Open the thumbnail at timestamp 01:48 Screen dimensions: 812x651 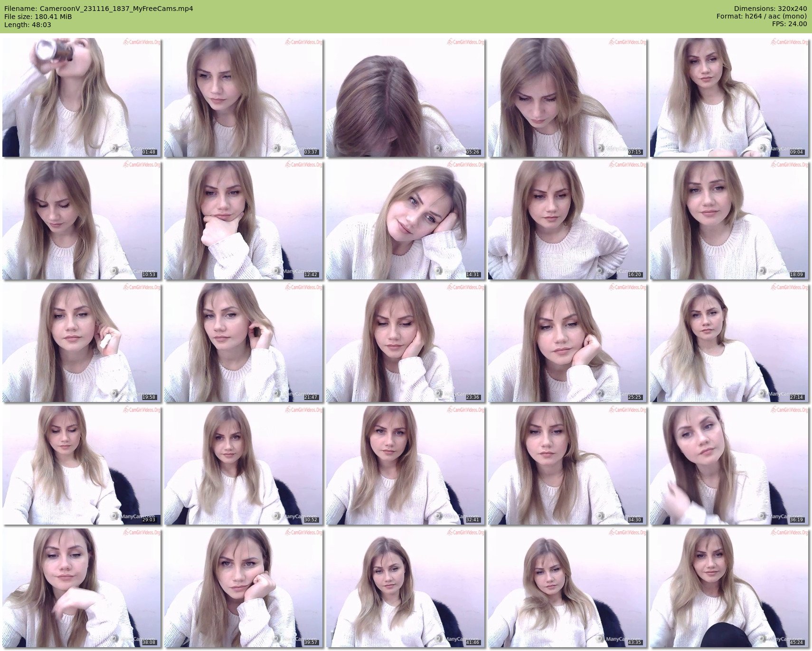[81, 97]
